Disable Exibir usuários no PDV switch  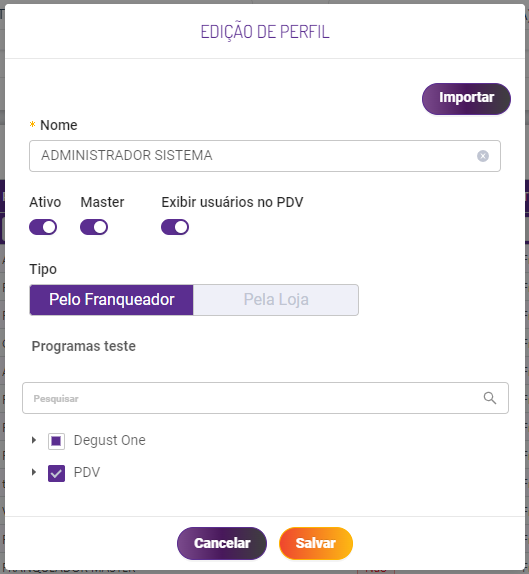pos(175,227)
